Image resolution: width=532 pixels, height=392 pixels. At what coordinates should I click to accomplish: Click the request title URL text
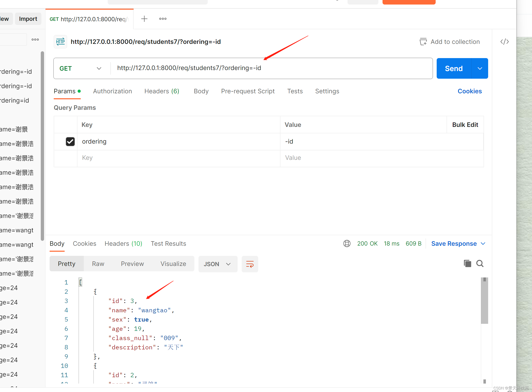coord(146,42)
